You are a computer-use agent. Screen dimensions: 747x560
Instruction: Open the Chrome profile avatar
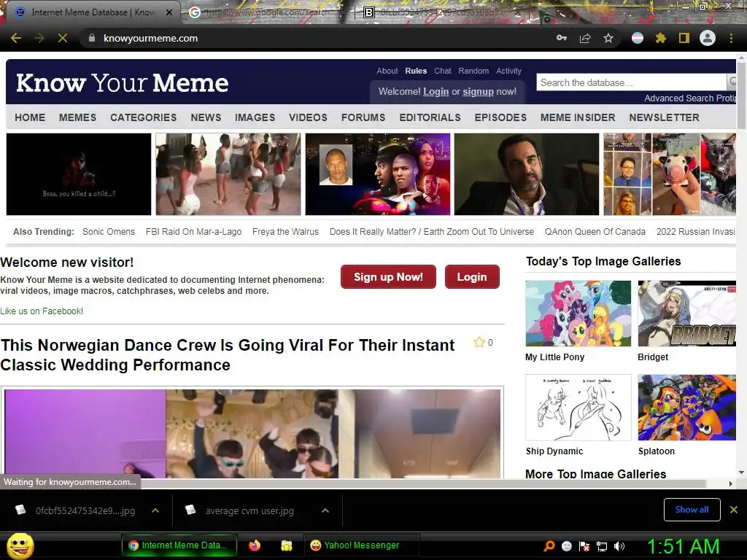(708, 38)
